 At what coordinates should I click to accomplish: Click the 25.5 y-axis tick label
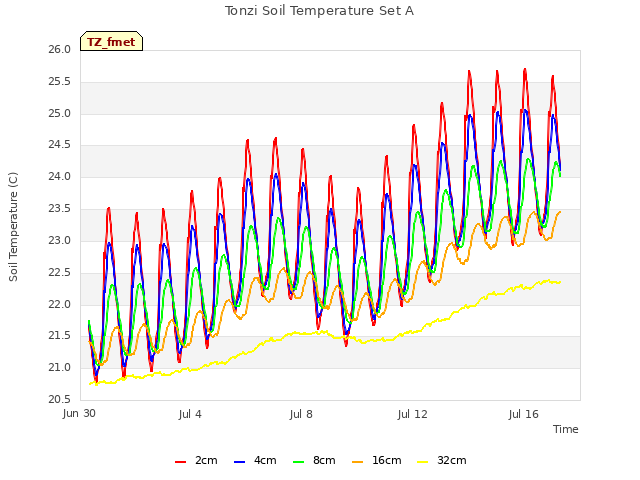60,82
